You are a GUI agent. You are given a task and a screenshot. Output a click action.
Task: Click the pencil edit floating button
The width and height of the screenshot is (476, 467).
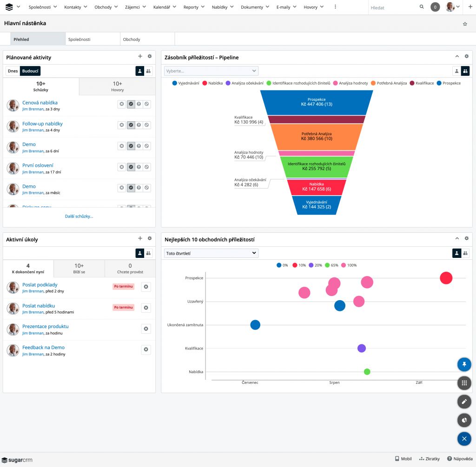click(464, 401)
